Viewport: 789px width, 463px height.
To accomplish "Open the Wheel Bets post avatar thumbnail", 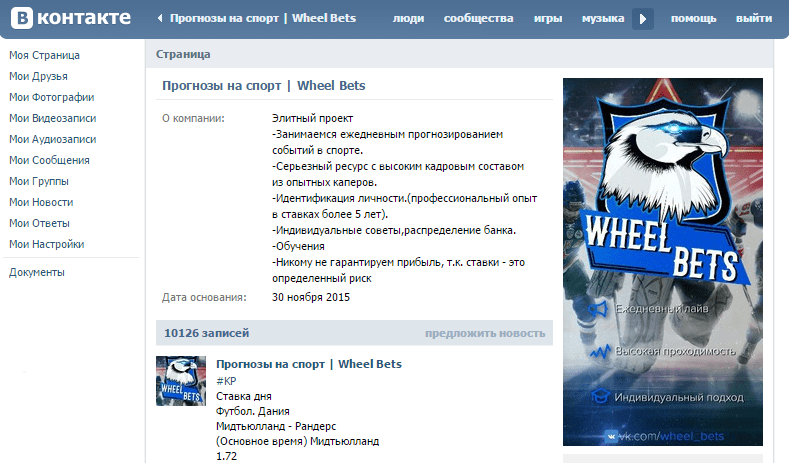I will pyautogui.click(x=181, y=381).
